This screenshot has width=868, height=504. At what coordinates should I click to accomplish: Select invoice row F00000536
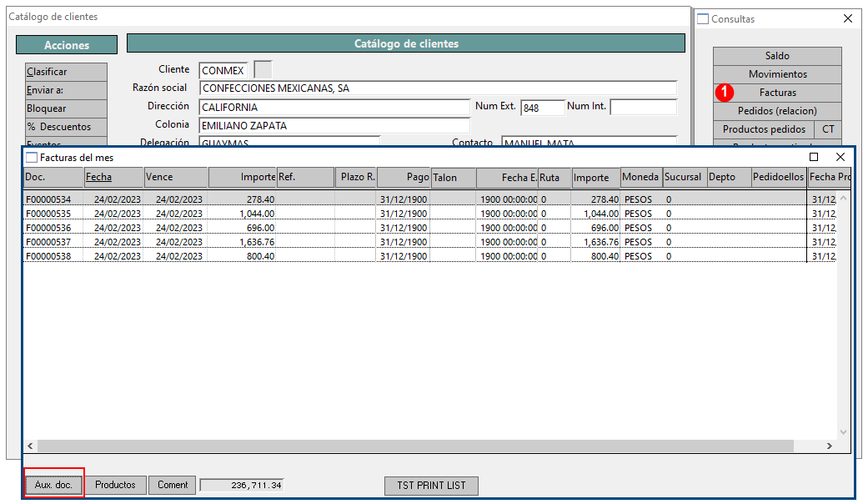pyautogui.click(x=429, y=228)
